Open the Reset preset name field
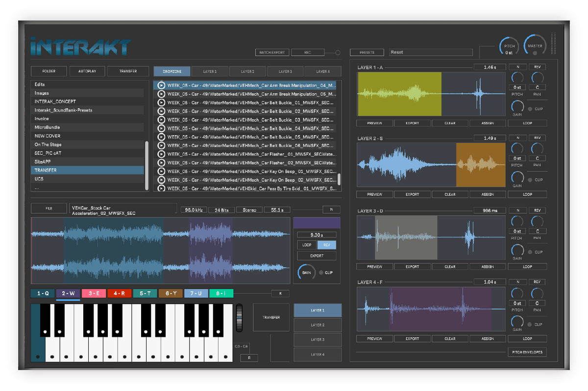588x391 pixels. pyautogui.click(x=431, y=52)
